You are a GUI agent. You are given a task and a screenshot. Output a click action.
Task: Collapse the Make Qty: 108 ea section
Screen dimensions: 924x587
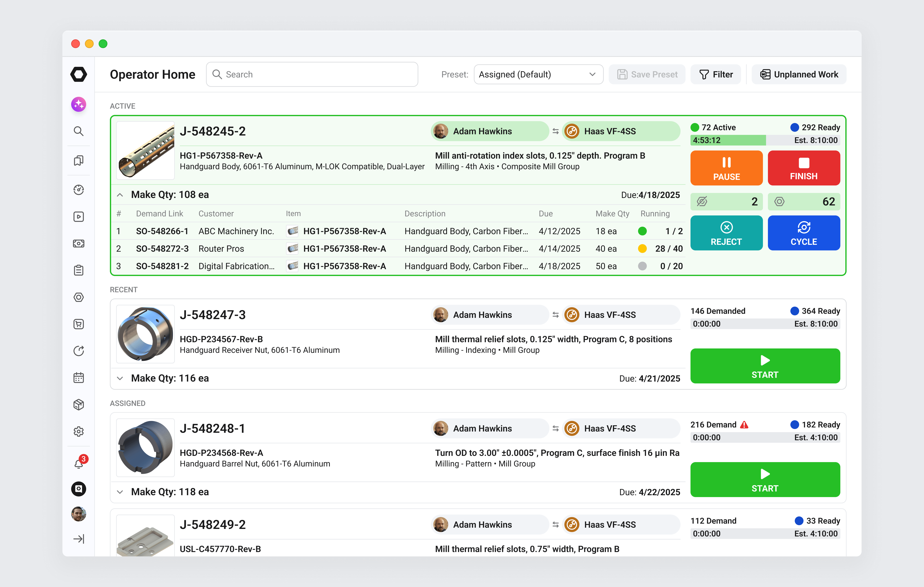point(120,195)
